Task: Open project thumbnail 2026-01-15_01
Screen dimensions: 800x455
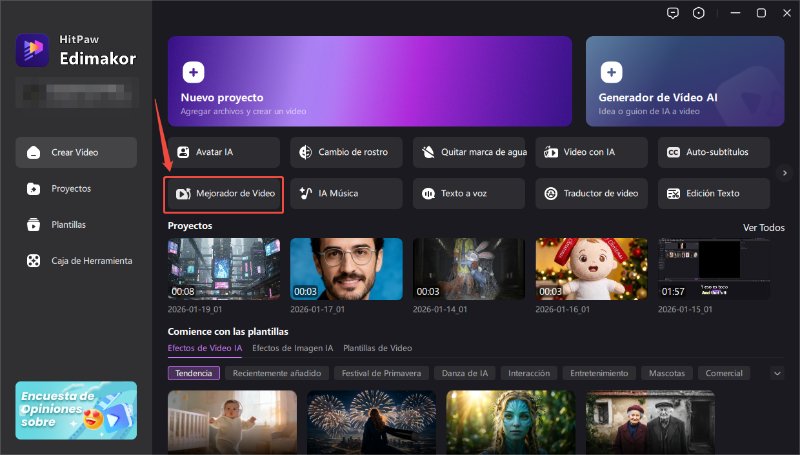Action: [714, 269]
